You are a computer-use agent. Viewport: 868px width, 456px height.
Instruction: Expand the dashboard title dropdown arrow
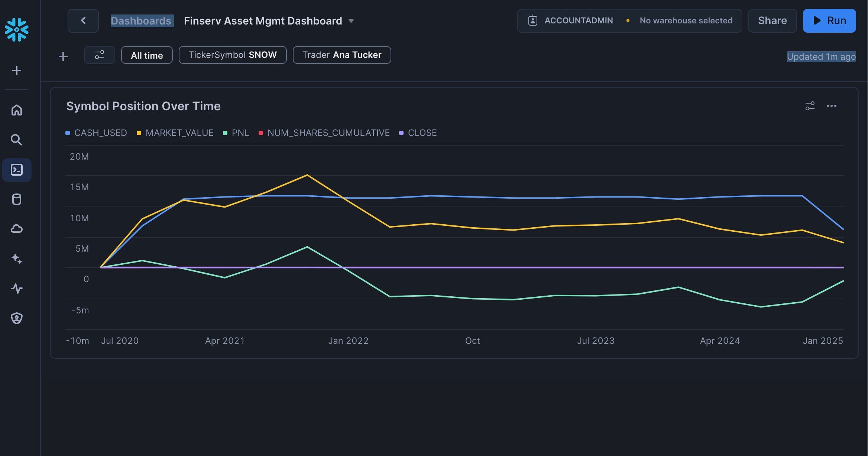tap(351, 21)
